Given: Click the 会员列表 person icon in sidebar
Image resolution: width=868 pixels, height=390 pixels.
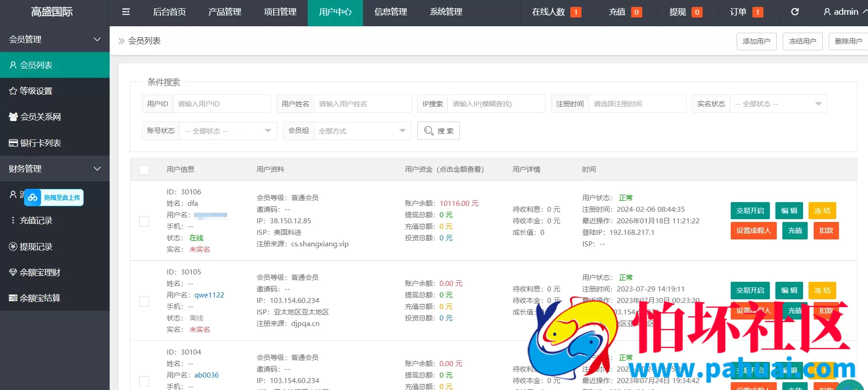Looking at the screenshot, I should click(13, 65).
